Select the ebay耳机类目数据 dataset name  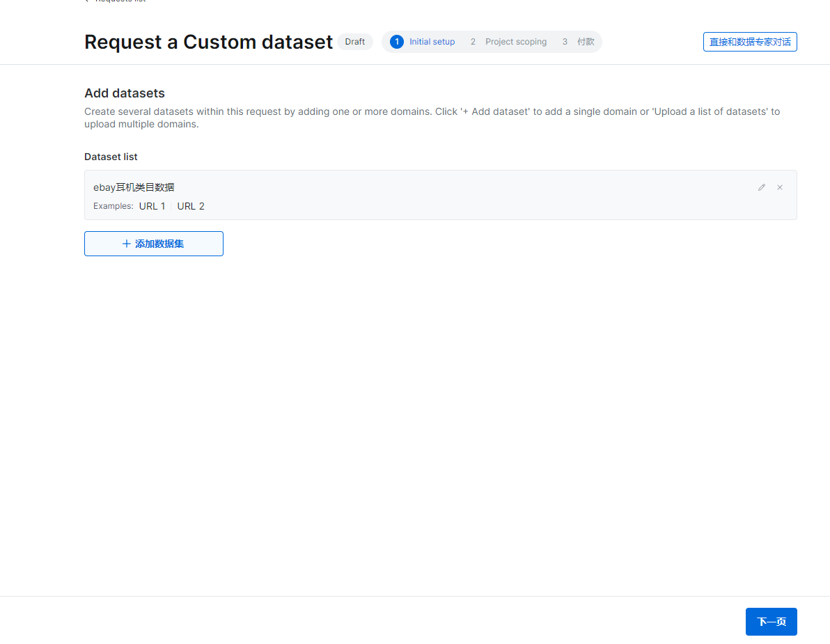coord(134,187)
